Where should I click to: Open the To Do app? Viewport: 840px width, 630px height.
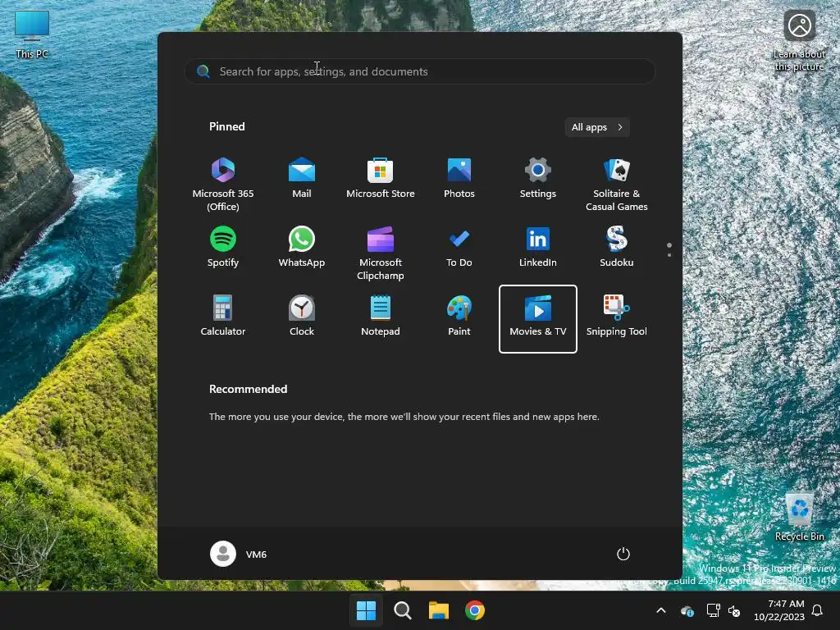(x=459, y=247)
